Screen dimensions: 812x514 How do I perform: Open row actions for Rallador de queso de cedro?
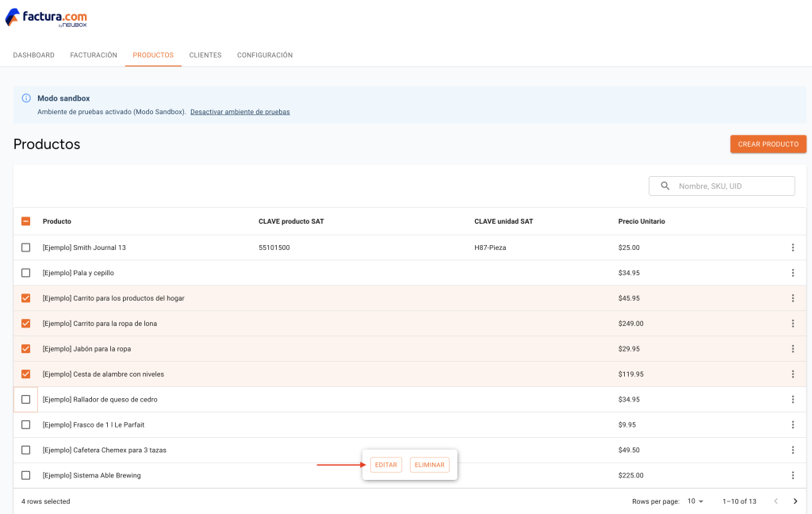coord(792,400)
